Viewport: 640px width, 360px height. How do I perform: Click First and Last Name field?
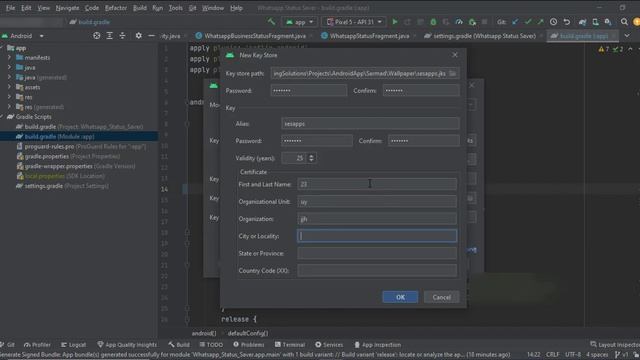[377, 184]
